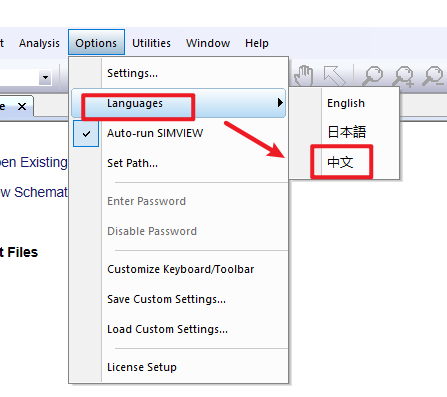
Task: Select English language
Action: point(344,103)
